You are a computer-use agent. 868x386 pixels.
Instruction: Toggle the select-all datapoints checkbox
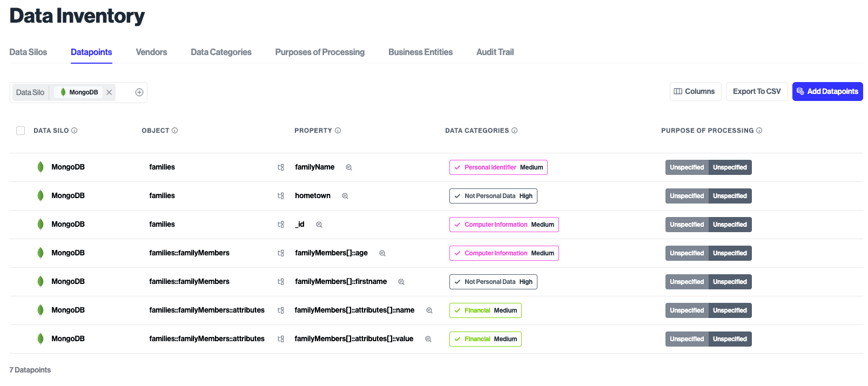click(21, 131)
